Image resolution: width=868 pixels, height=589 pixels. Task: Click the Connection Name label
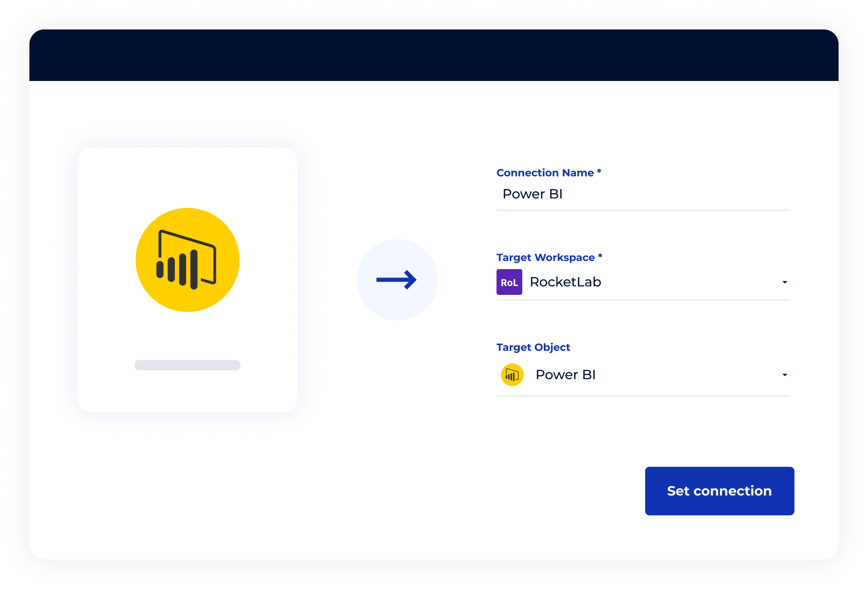pos(548,173)
